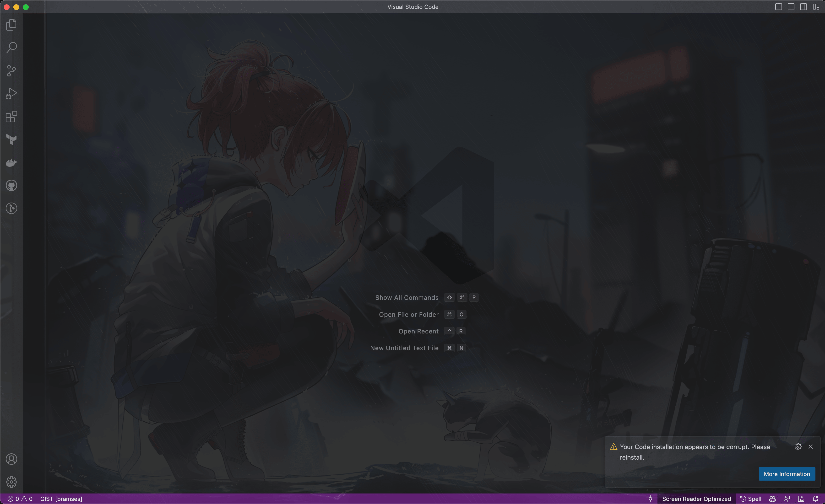Open the Terraform extension view
This screenshot has height=504, width=825.
pos(11,139)
